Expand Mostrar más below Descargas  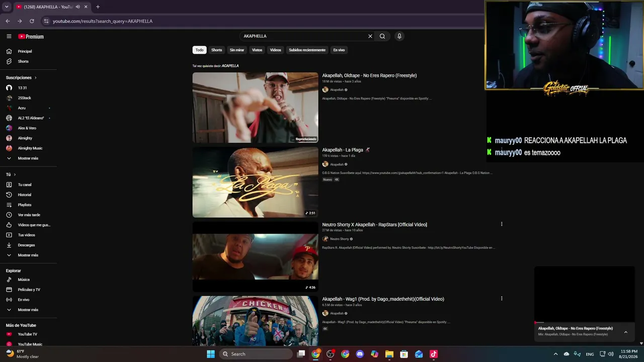(28, 255)
